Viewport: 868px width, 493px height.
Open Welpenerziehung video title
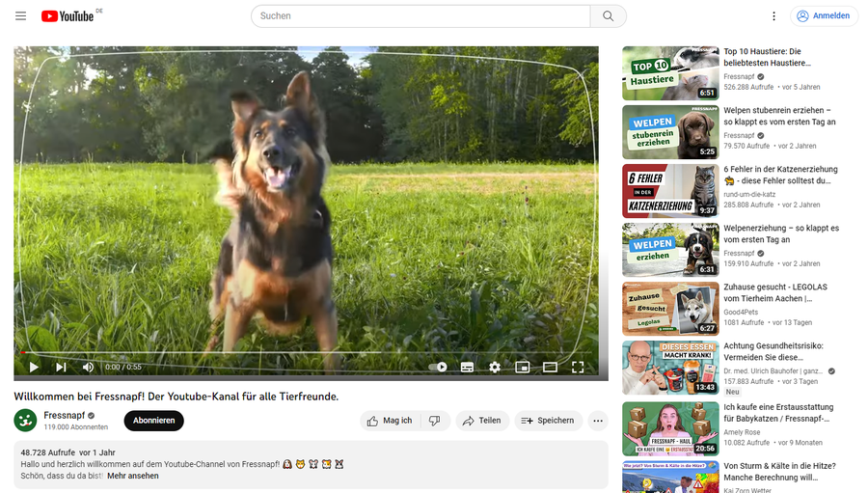point(781,233)
